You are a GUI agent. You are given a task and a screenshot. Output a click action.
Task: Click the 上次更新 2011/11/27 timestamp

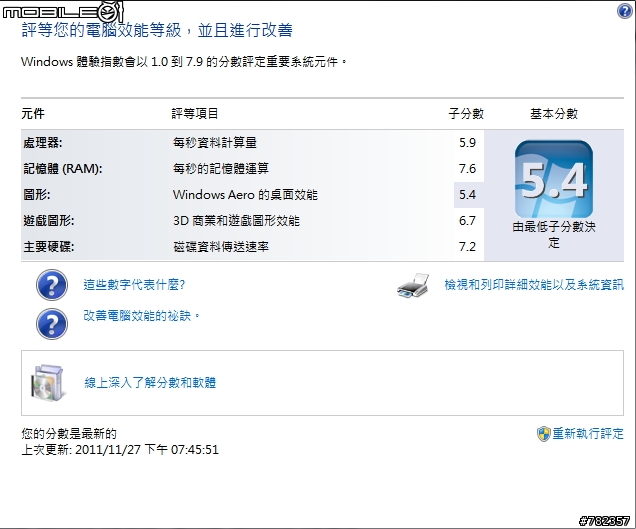120,449
